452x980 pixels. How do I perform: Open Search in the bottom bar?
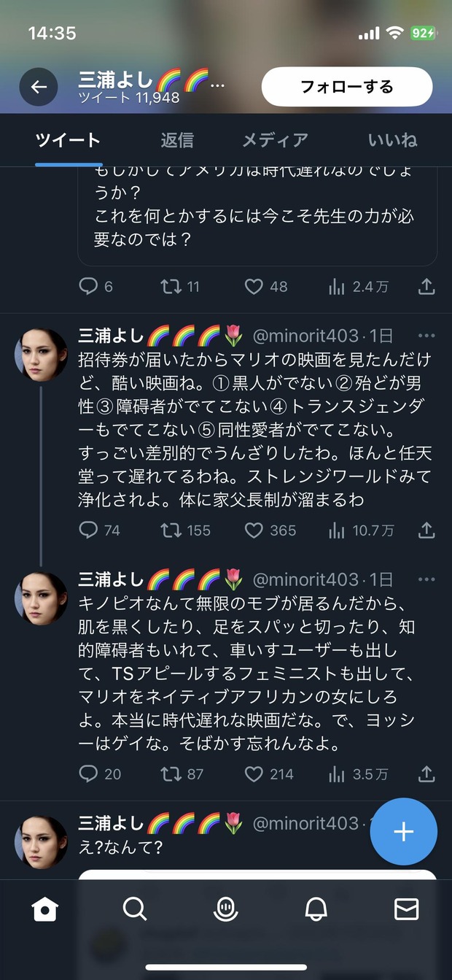tap(135, 908)
